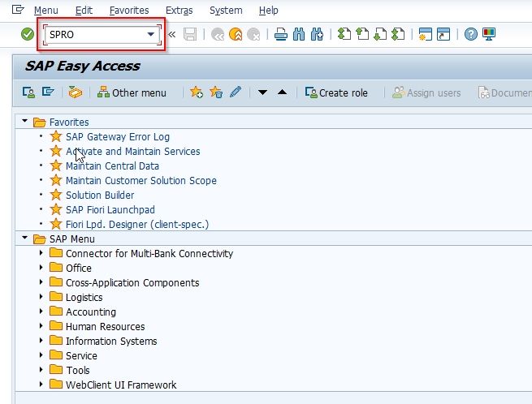The height and width of the screenshot is (404, 532).
Task: Select the Information Systems folder
Action: click(111, 341)
